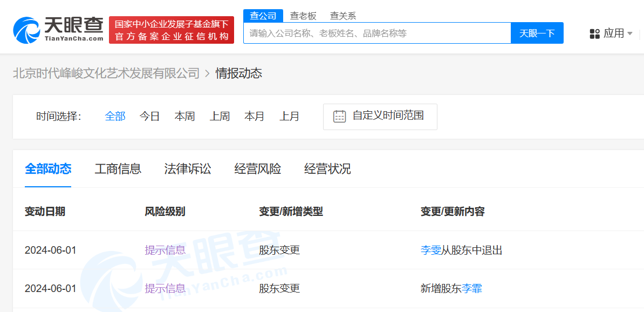644x312 pixels.
Task: Click the calendar icon beside 自定义时间范围
Action: [339, 116]
